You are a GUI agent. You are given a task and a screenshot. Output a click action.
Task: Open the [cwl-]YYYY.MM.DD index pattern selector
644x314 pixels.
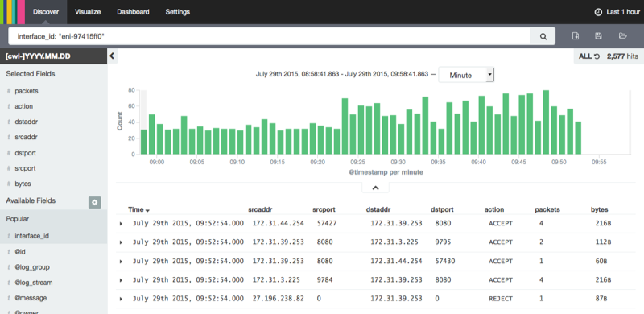tap(53, 56)
